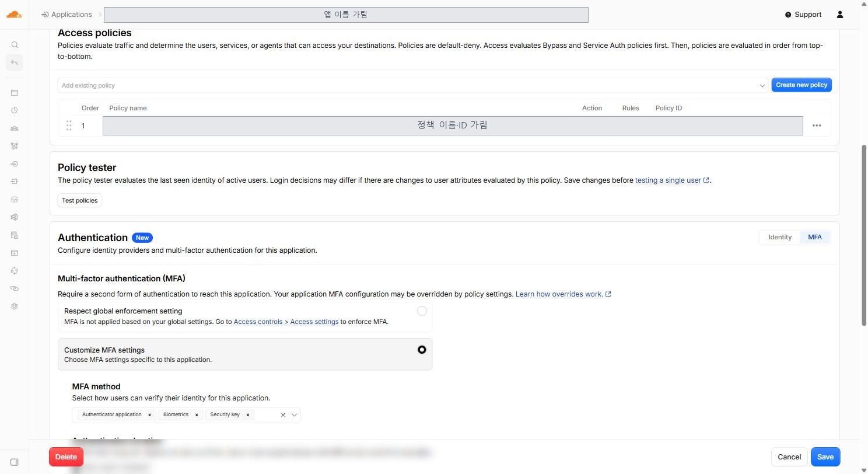Screen dimensions: 868x474
Task: Click the masked policy name row
Action: (x=453, y=126)
